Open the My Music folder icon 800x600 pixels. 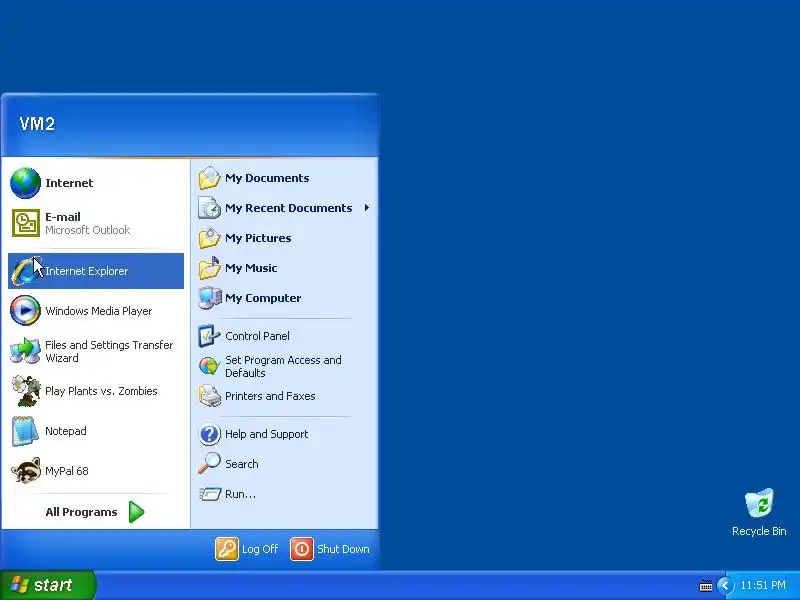pos(209,268)
